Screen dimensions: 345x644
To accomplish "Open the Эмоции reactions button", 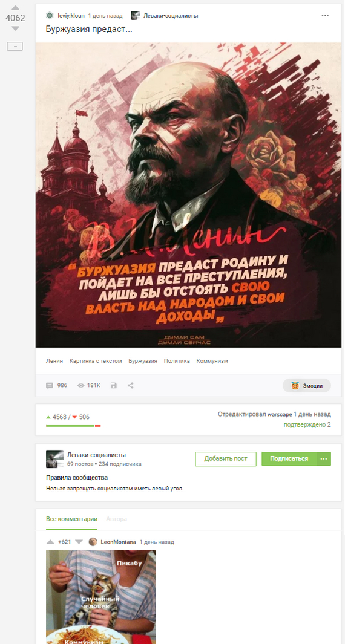I will point(306,386).
